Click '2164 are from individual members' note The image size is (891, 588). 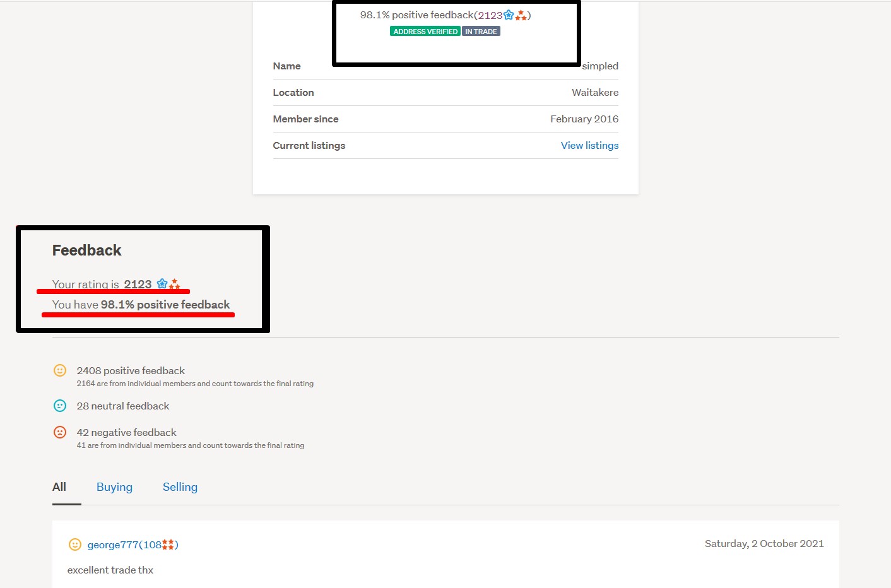point(195,384)
